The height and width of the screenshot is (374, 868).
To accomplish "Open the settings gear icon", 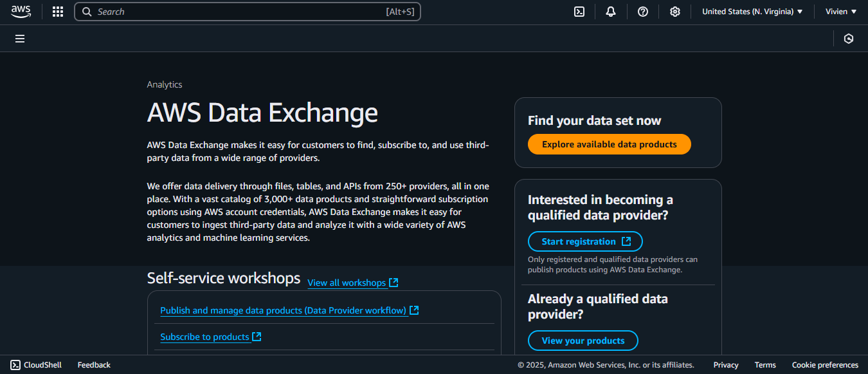I will click(x=675, y=12).
